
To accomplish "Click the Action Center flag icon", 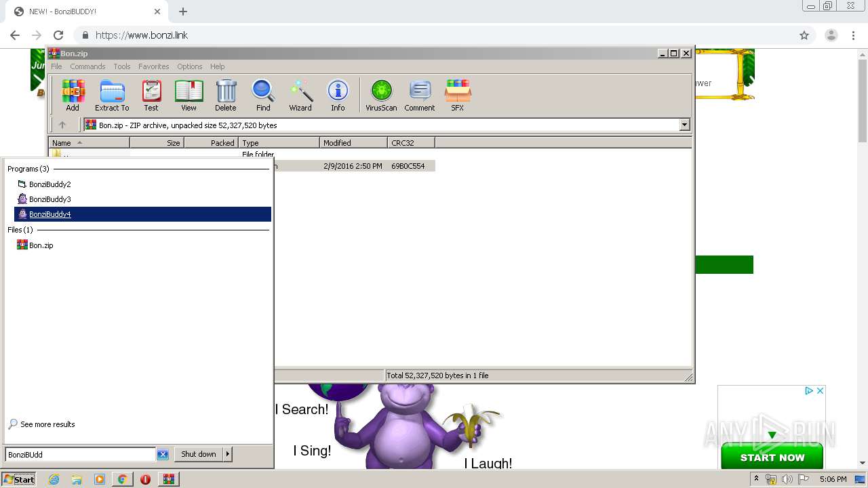I will point(804,479).
